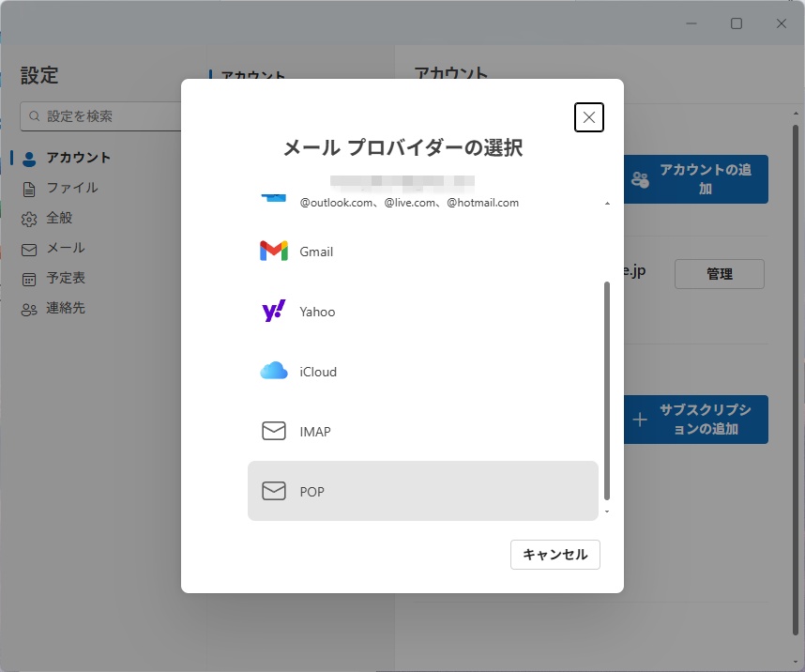This screenshot has height=672, width=805.
Task: Click the POP envelope icon
Action: coord(273,491)
